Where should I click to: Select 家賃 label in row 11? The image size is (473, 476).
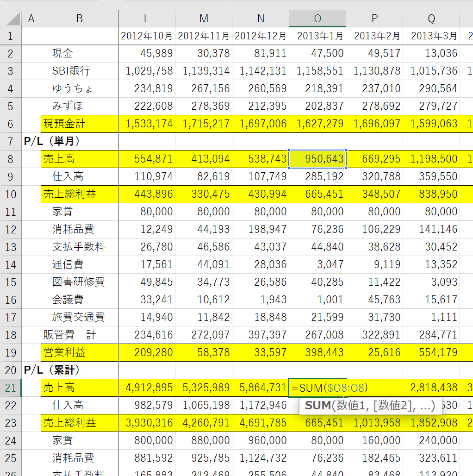pos(79,212)
